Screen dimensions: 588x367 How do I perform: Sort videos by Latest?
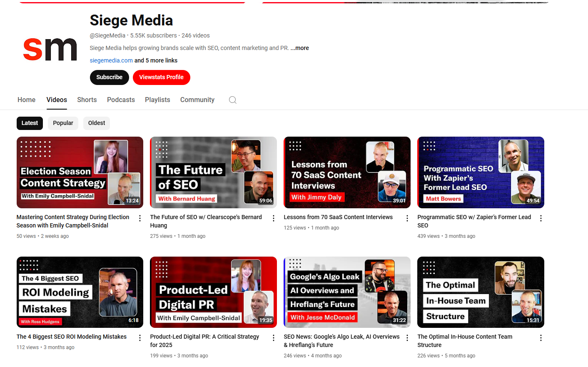[x=30, y=123]
